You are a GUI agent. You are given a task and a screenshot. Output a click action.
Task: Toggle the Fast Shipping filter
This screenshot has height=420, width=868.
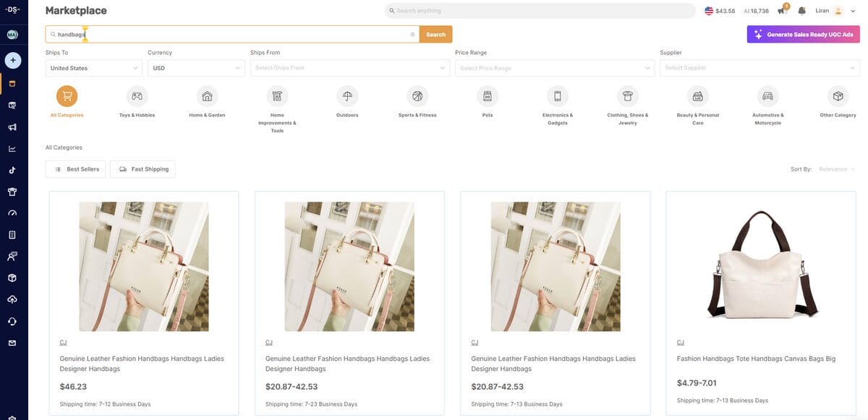(x=142, y=169)
